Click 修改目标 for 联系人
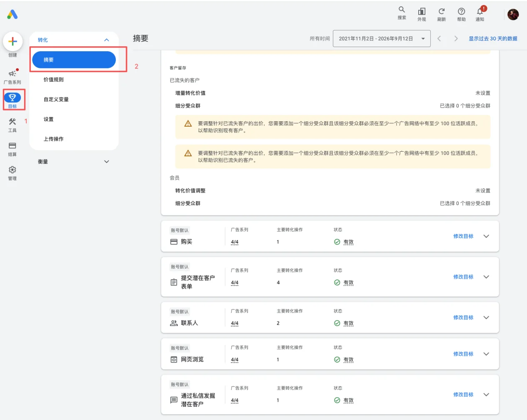 pyautogui.click(x=463, y=317)
